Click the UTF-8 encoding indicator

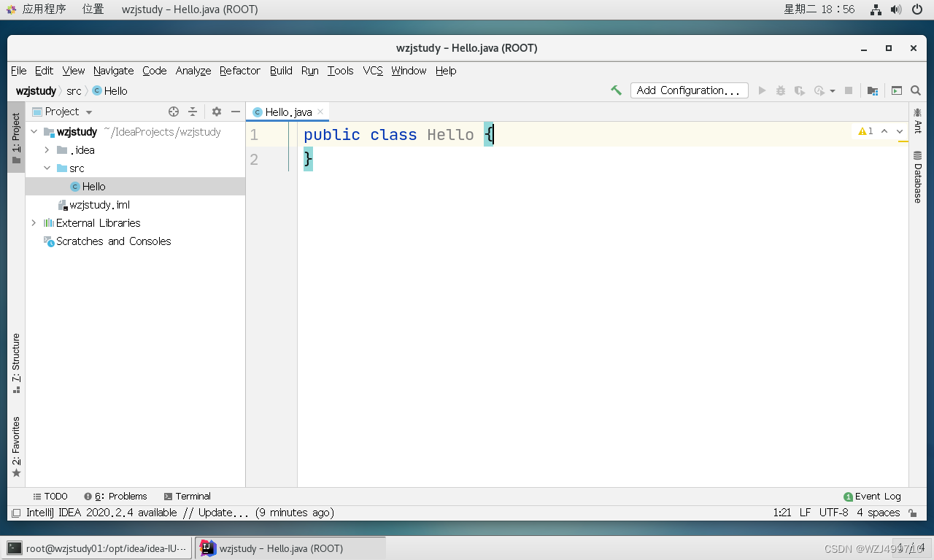[x=833, y=513]
